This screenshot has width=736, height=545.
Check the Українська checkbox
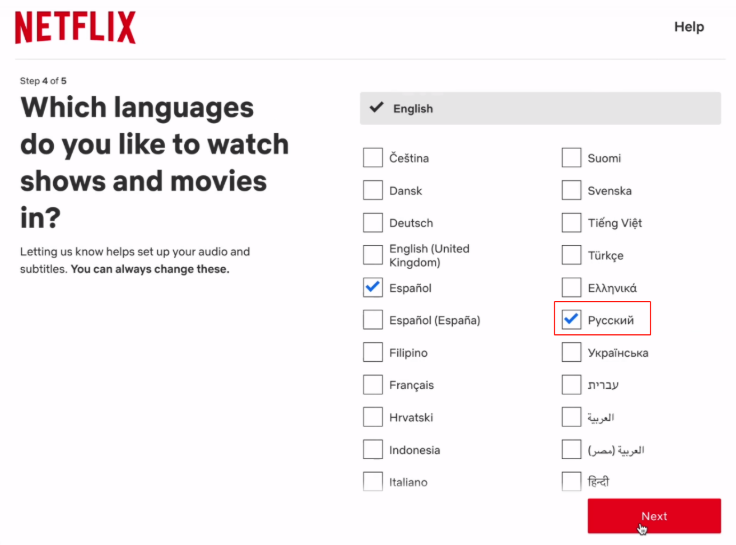pyautogui.click(x=571, y=352)
